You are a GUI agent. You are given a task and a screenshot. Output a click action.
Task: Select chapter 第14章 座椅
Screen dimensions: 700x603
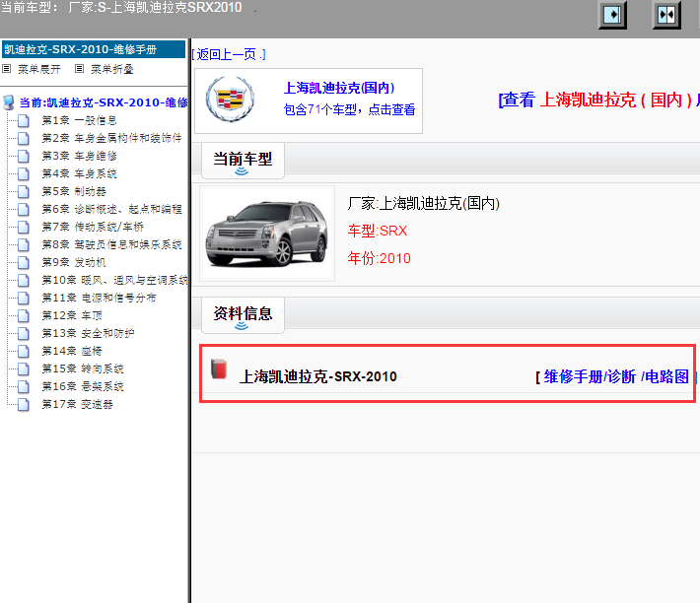[72, 351]
